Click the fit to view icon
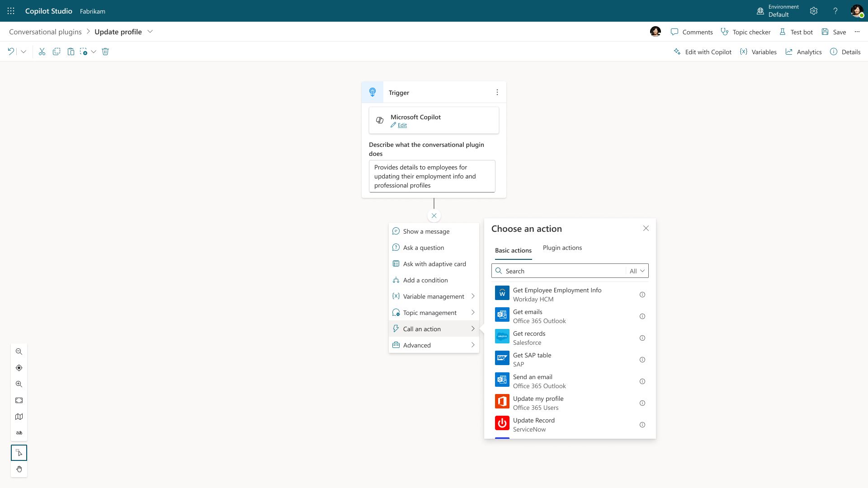Image resolution: width=868 pixels, height=488 pixels. click(19, 400)
